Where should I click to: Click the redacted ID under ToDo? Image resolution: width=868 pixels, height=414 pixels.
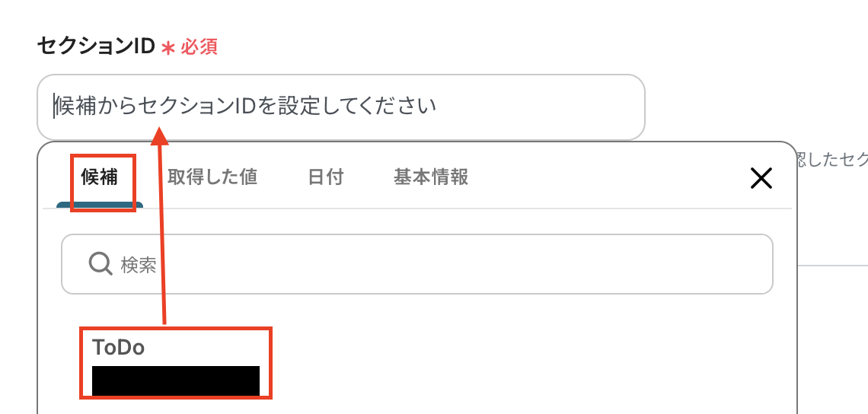[x=175, y=381]
